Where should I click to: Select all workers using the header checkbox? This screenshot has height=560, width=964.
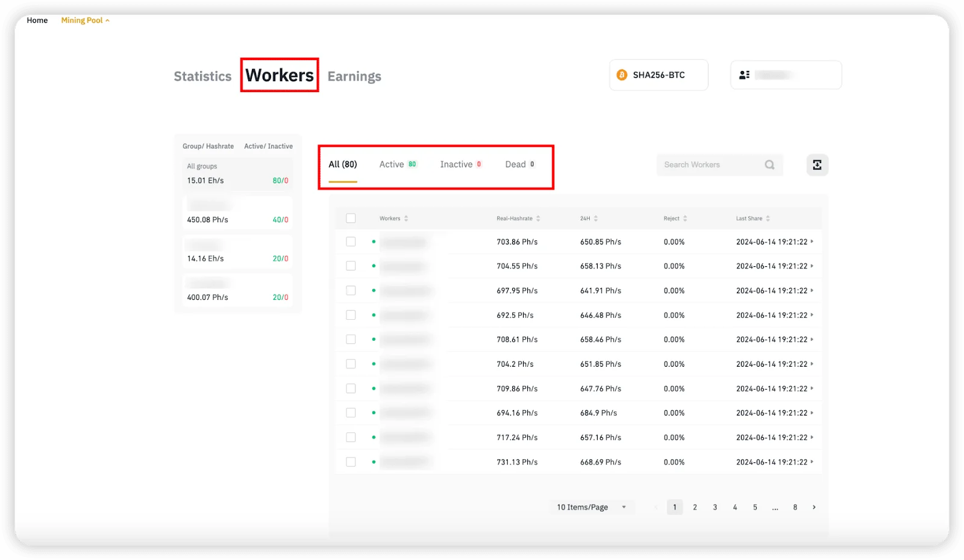pos(351,217)
